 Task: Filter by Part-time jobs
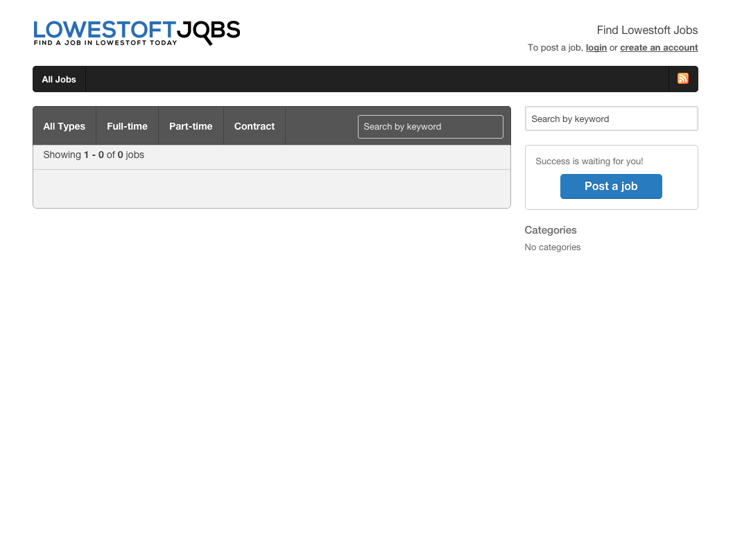[191, 126]
